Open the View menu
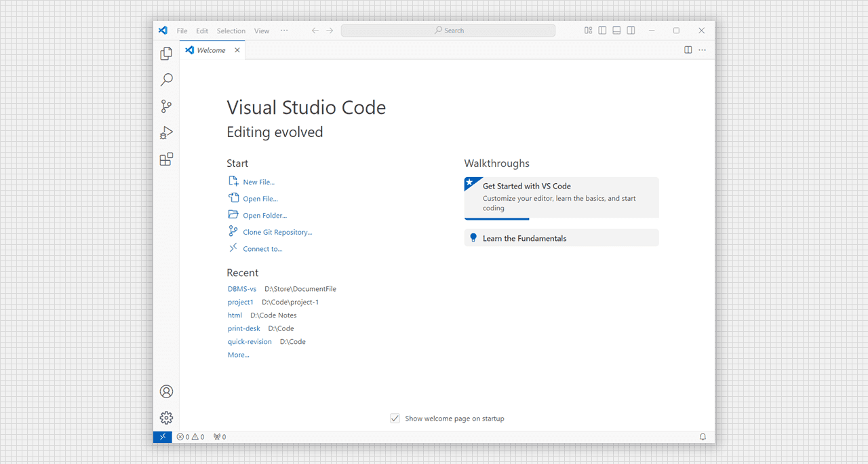The height and width of the screenshot is (464, 868). pyautogui.click(x=262, y=31)
